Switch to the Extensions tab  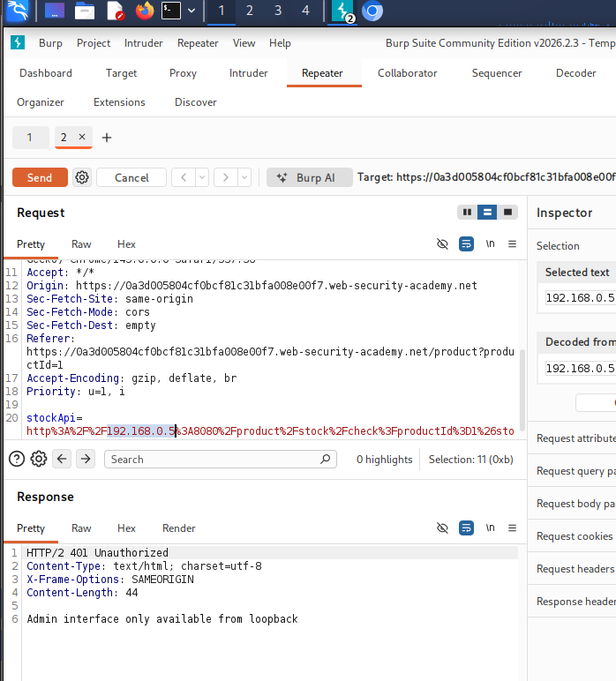coord(119,102)
